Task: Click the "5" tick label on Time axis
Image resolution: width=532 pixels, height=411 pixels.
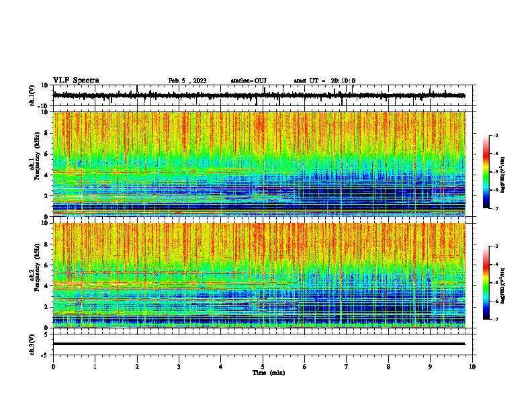Action: [x=263, y=367]
